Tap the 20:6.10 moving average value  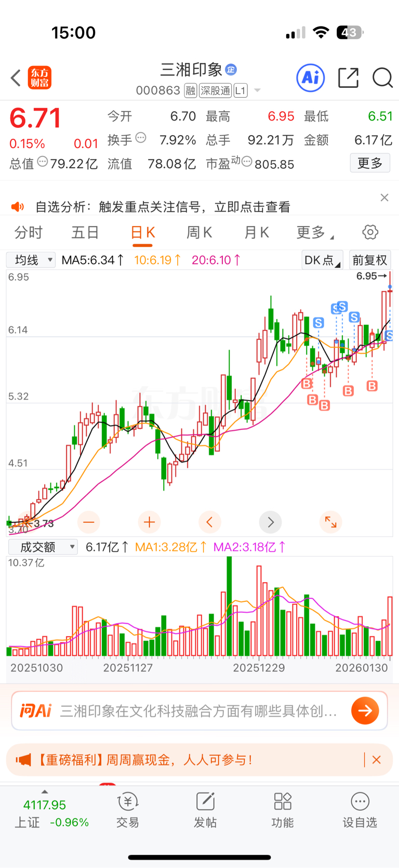point(216,260)
